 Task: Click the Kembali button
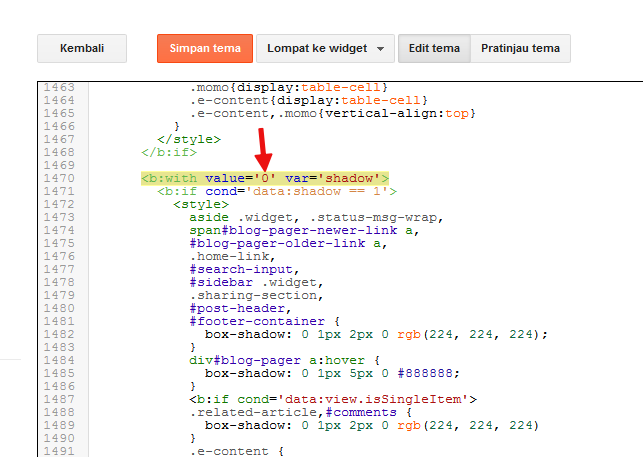82,48
